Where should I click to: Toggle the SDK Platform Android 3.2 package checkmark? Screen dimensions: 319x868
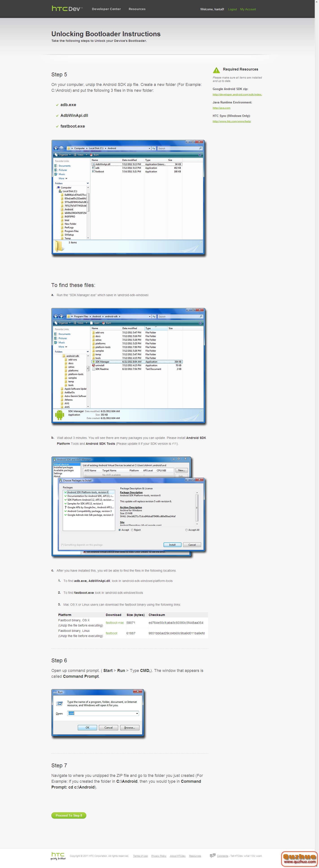coord(65,500)
